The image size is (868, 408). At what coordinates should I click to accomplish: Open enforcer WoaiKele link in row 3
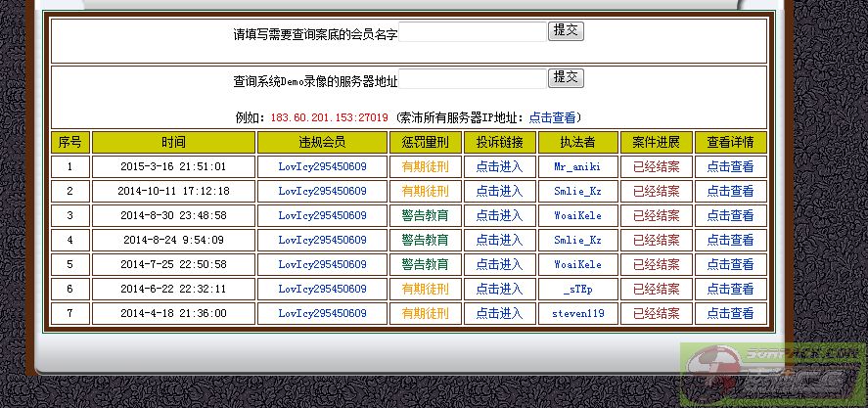(577, 215)
